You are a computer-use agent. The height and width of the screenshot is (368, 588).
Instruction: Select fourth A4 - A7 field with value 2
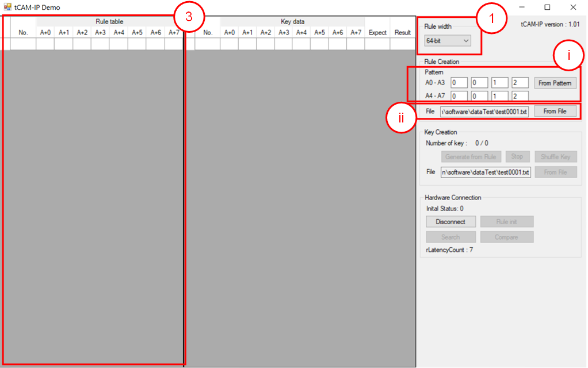click(x=520, y=96)
